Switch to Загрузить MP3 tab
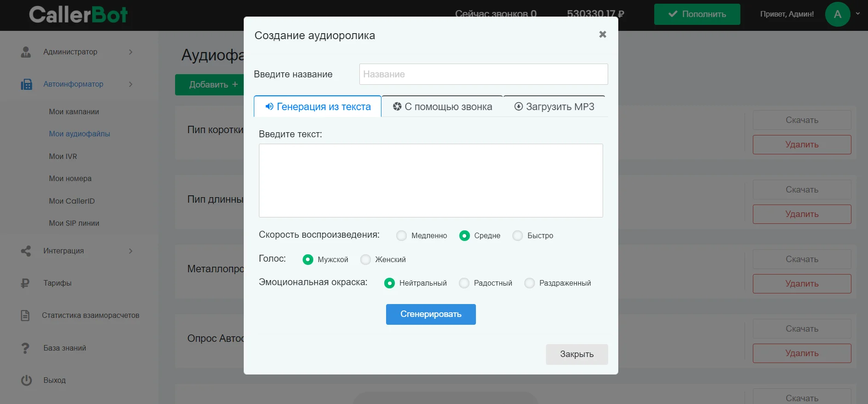 (554, 106)
